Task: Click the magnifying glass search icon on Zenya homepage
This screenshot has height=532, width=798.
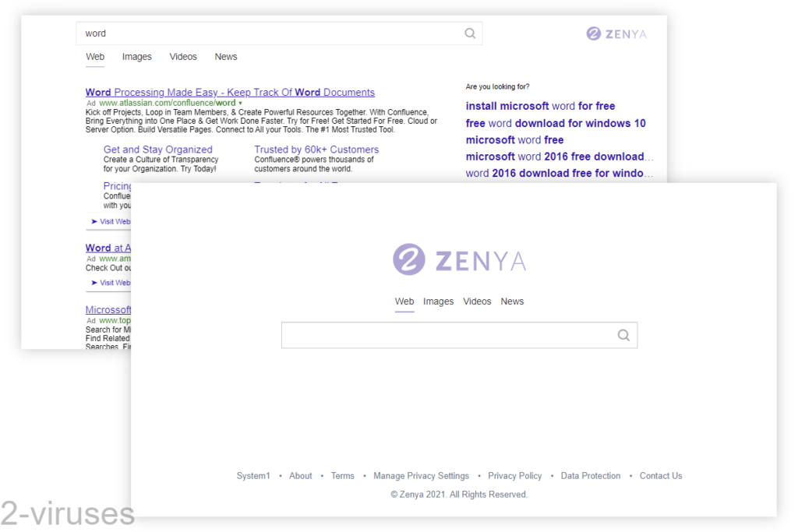Action: pyautogui.click(x=623, y=335)
